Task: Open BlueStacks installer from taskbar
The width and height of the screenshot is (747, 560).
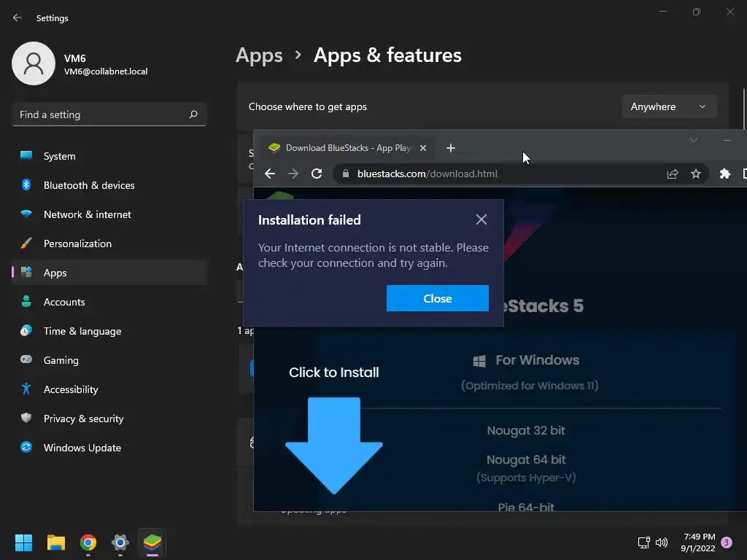Action: (152, 542)
